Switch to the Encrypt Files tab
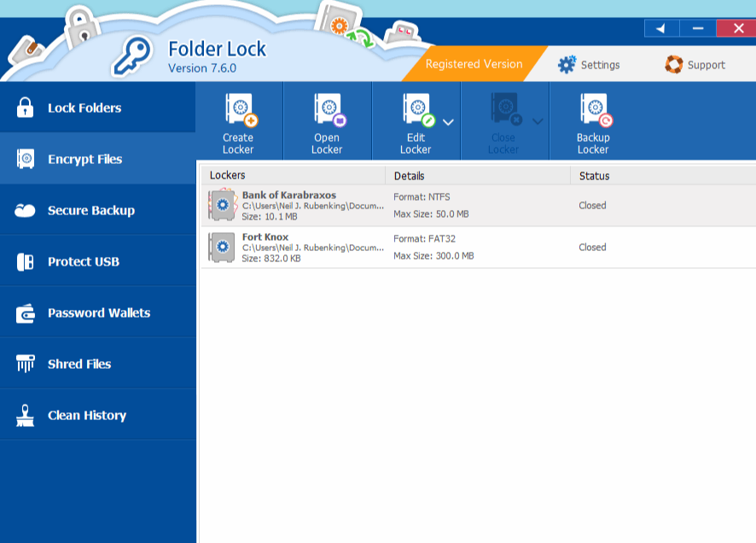Viewport: 756px width, 543px height. click(x=98, y=159)
